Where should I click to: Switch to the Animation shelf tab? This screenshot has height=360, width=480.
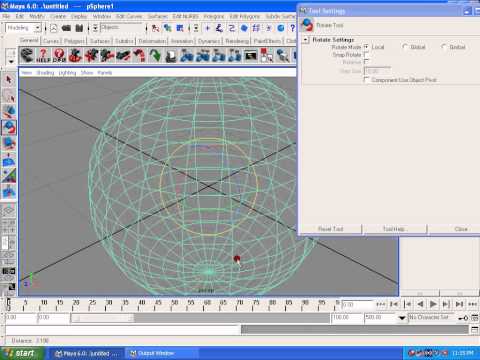182,41
